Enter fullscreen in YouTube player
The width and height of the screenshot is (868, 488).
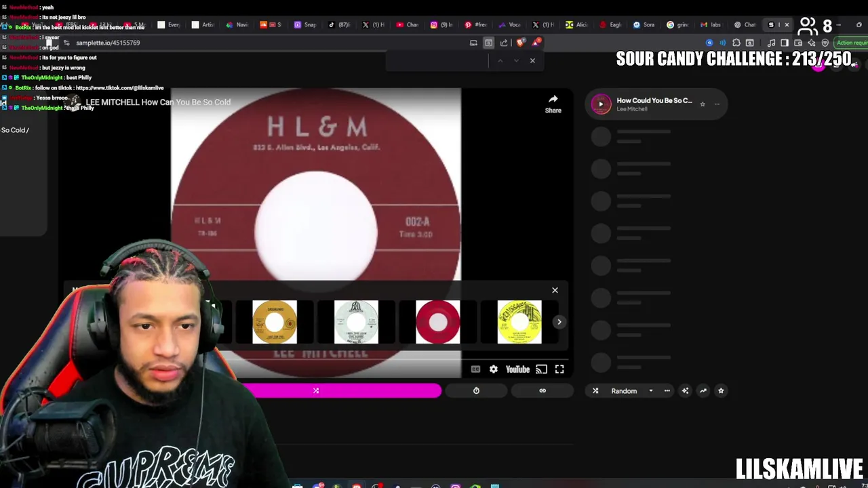[x=559, y=369]
